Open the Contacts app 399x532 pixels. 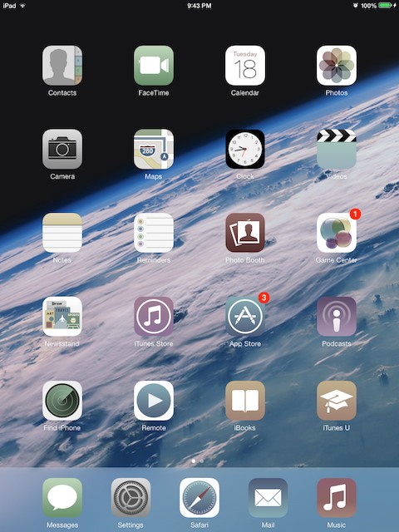[62, 66]
